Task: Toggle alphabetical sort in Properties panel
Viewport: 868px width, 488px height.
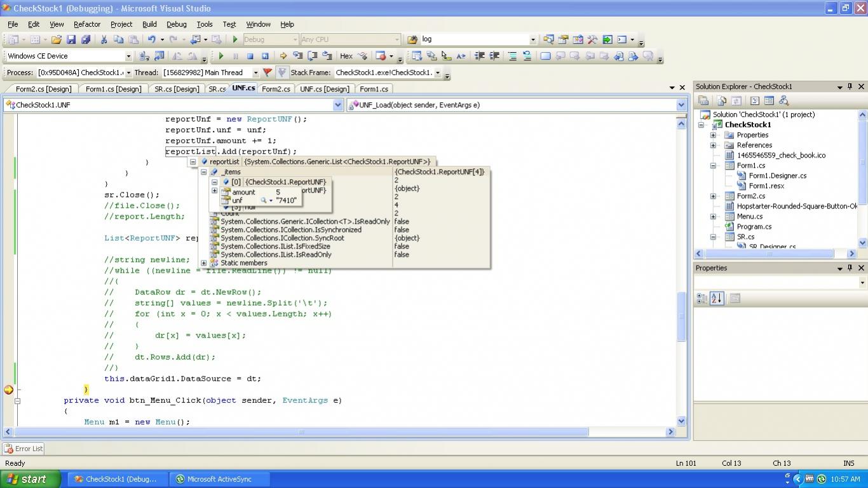Action: (x=717, y=298)
